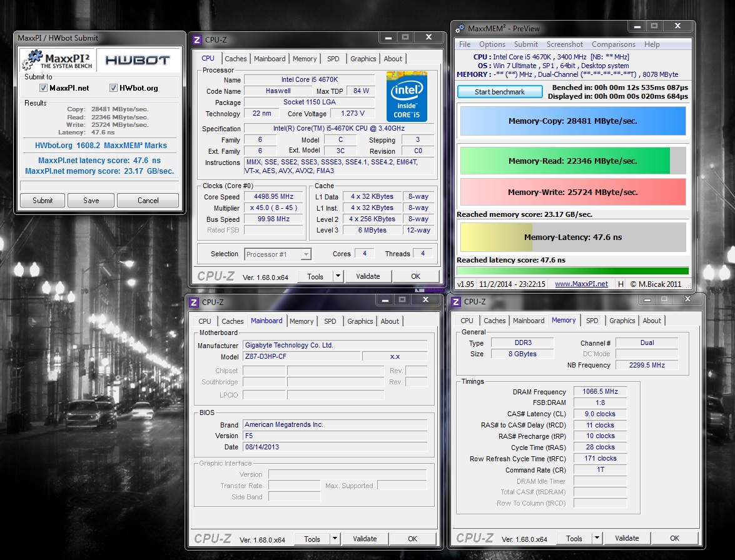Screen dimensions: 735x560
Task: Click the Manufacturer Gigabyte Technology field
Action: [x=335, y=345]
